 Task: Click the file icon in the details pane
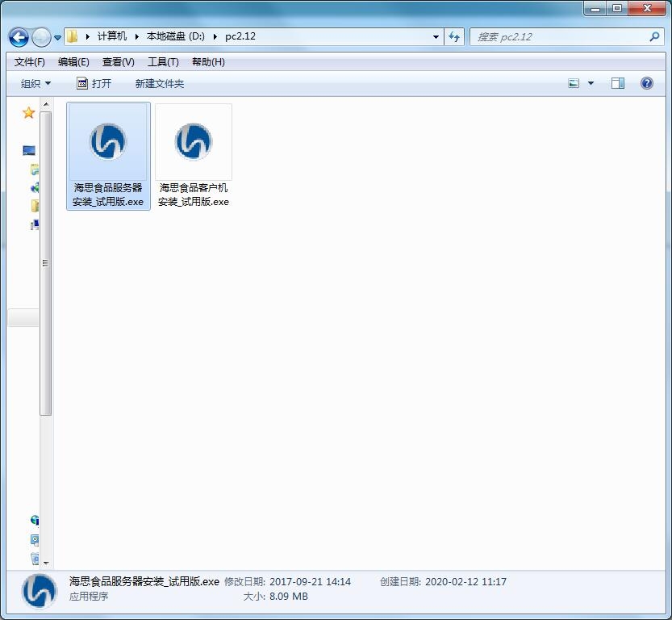pyautogui.click(x=40, y=591)
